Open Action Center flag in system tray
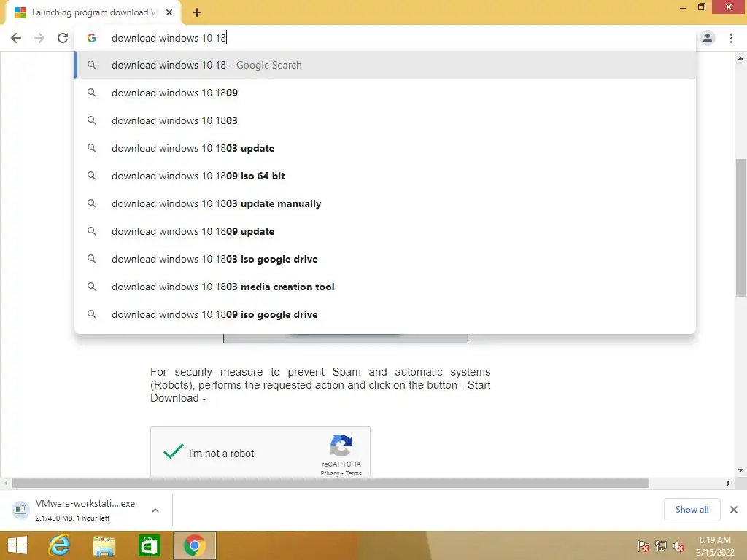 tap(643, 546)
